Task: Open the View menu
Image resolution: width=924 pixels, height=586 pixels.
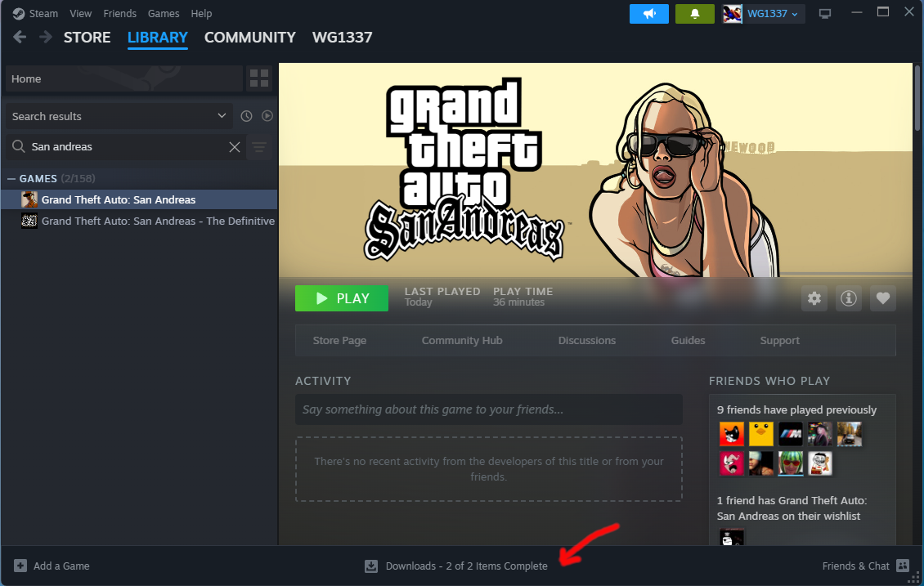Action: (81, 14)
